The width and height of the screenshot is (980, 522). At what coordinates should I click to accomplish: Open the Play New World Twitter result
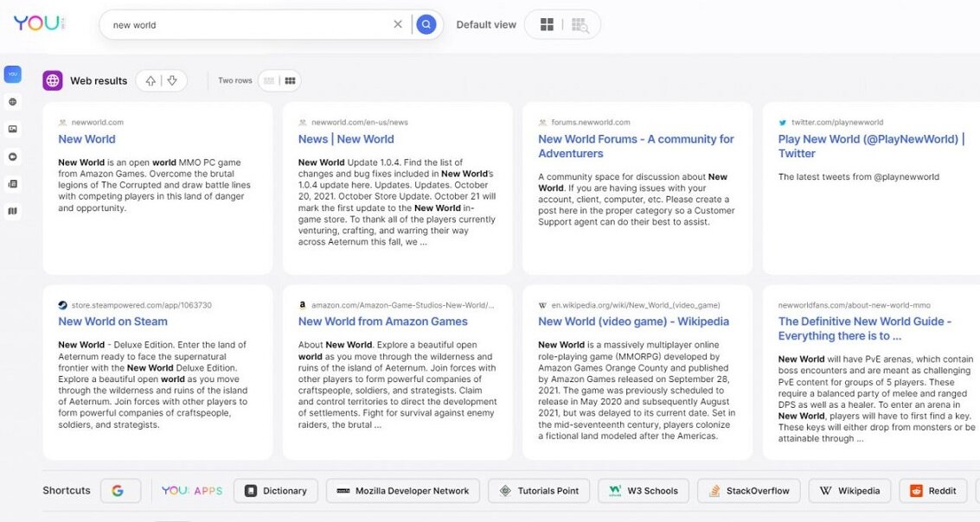871,146
